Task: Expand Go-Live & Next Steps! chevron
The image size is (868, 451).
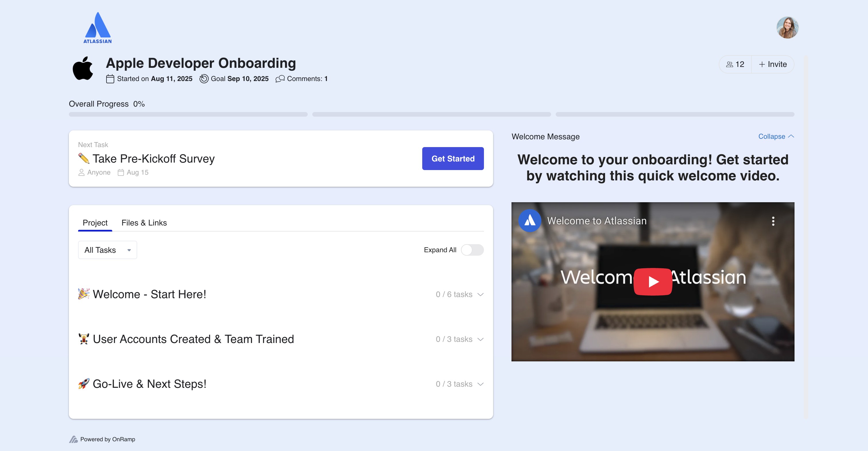Action: (x=480, y=384)
